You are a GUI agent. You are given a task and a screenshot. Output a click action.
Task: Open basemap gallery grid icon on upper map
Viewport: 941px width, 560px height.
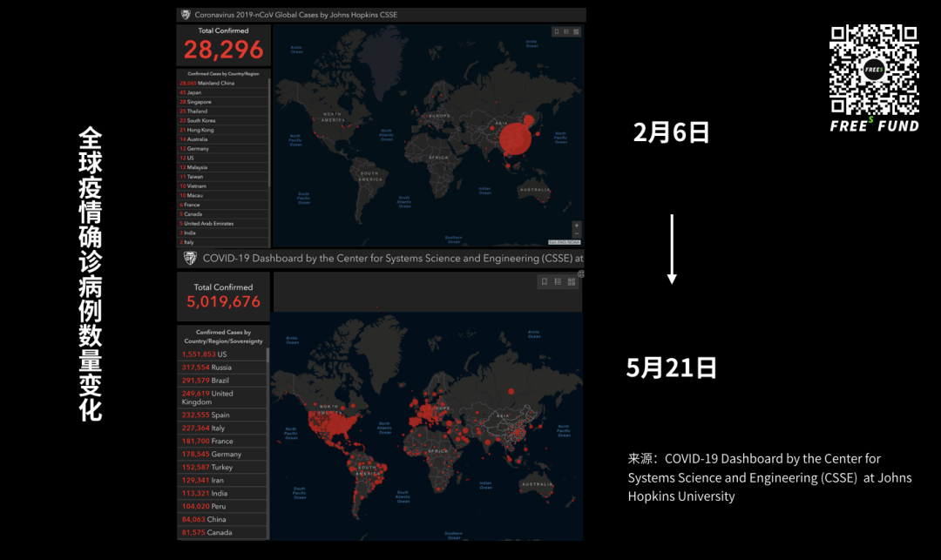(576, 31)
